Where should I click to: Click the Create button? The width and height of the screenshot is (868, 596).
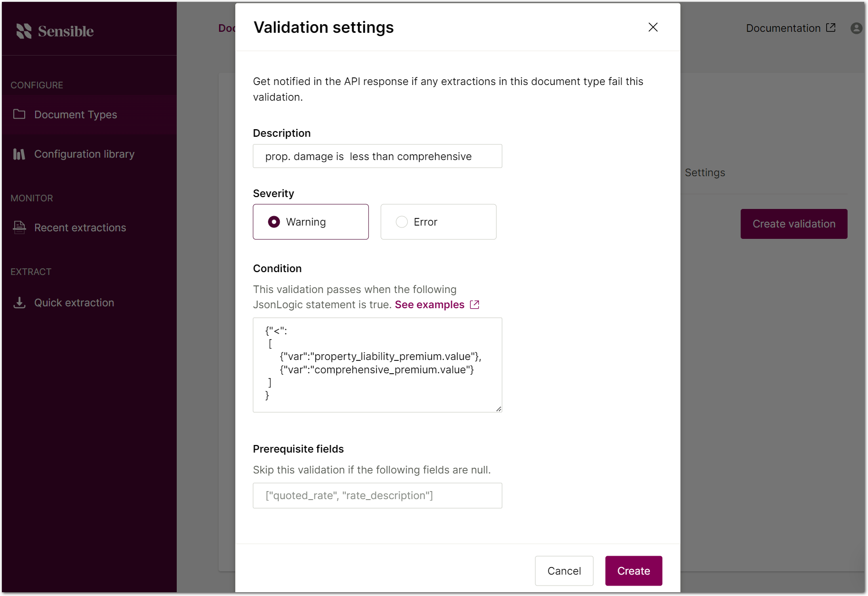(x=633, y=571)
